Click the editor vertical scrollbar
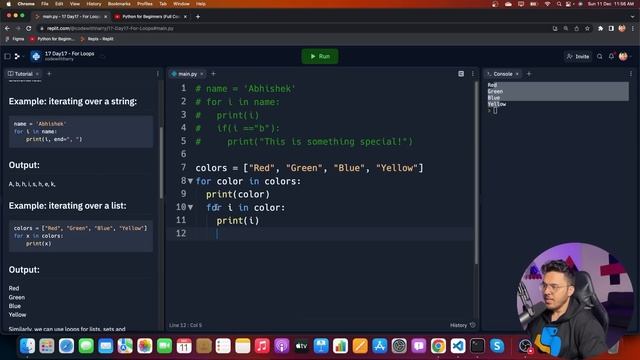Image resolution: width=640 pixels, height=360 pixels. 476,173
